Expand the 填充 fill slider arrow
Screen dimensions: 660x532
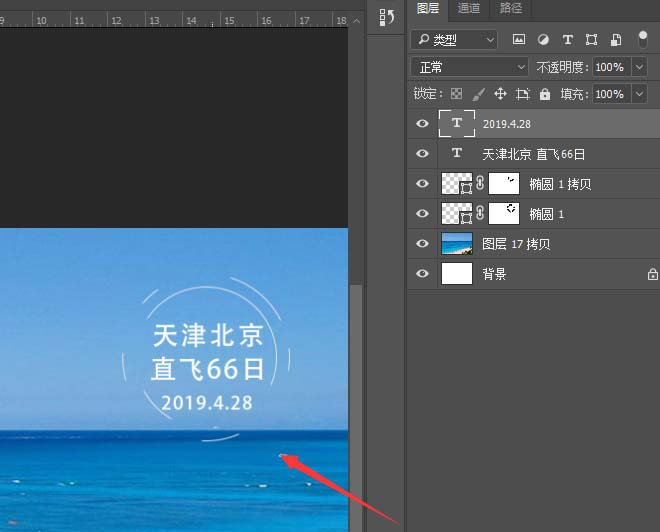[x=639, y=94]
